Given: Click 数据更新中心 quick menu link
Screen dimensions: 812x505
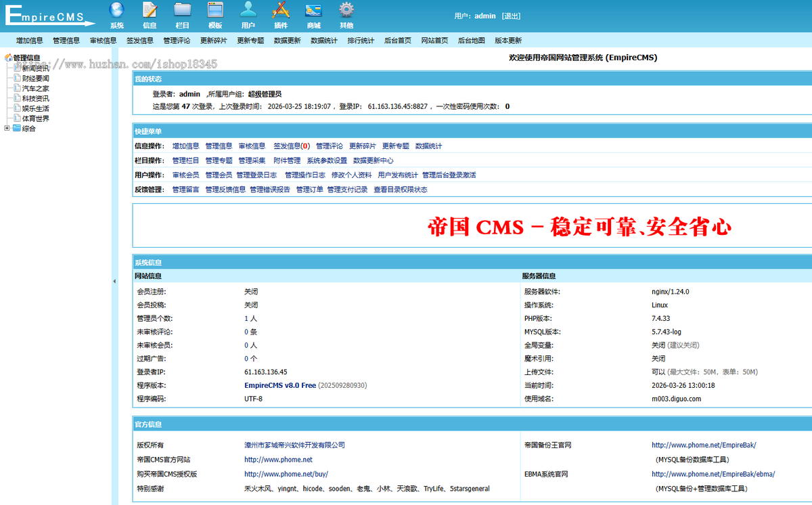Looking at the screenshot, I should [373, 160].
